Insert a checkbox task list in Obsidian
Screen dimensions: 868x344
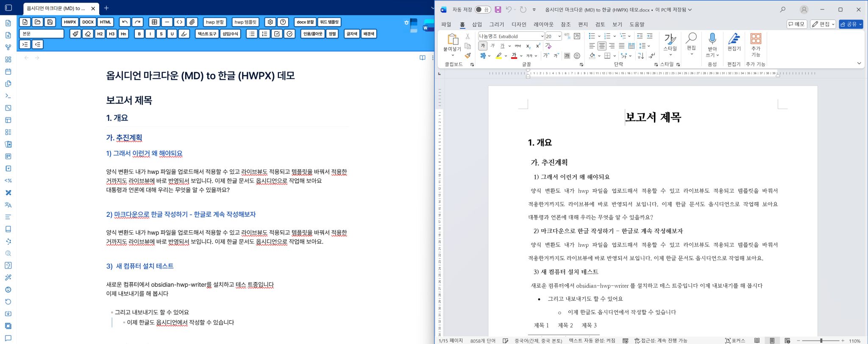(x=277, y=34)
